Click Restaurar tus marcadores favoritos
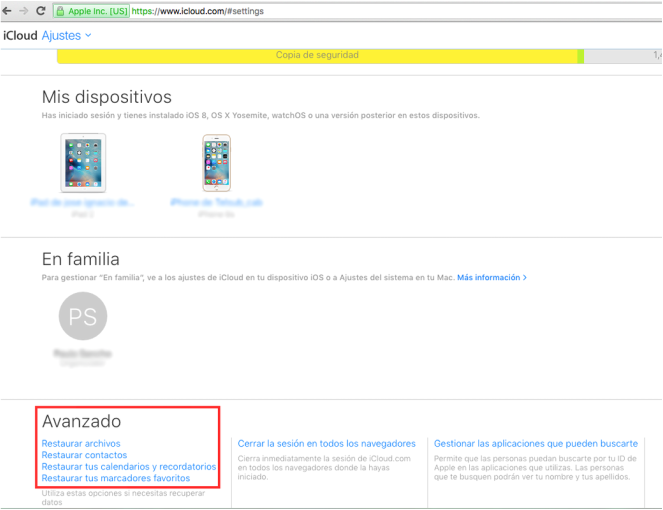Screen dimensions: 663x510 pyautogui.click(x=115, y=478)
